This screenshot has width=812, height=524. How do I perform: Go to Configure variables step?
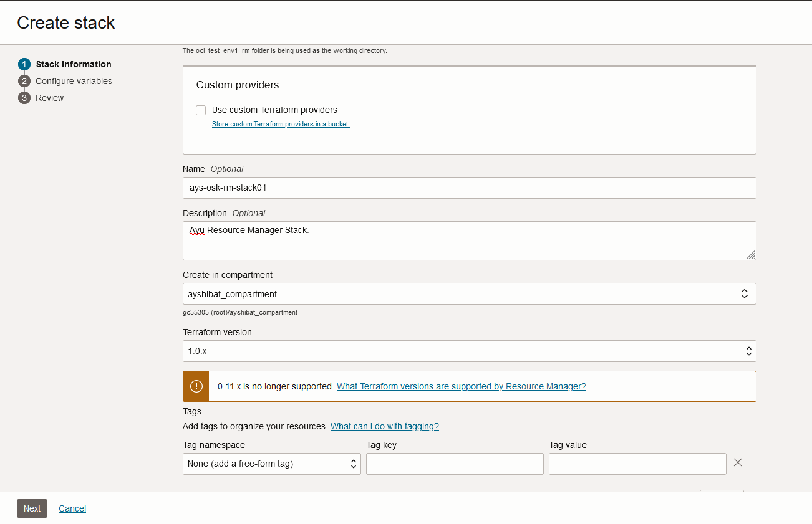click(x=74, y=81)
